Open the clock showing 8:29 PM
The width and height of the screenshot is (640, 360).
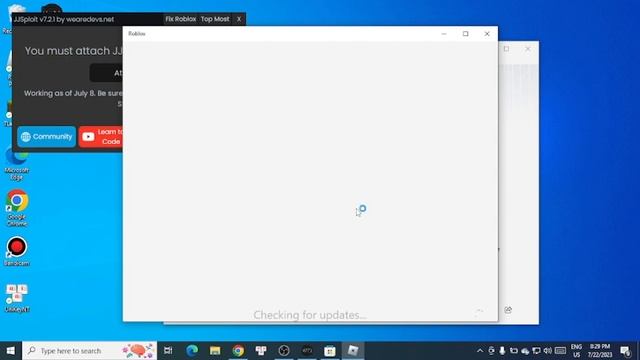coord(600,351)
